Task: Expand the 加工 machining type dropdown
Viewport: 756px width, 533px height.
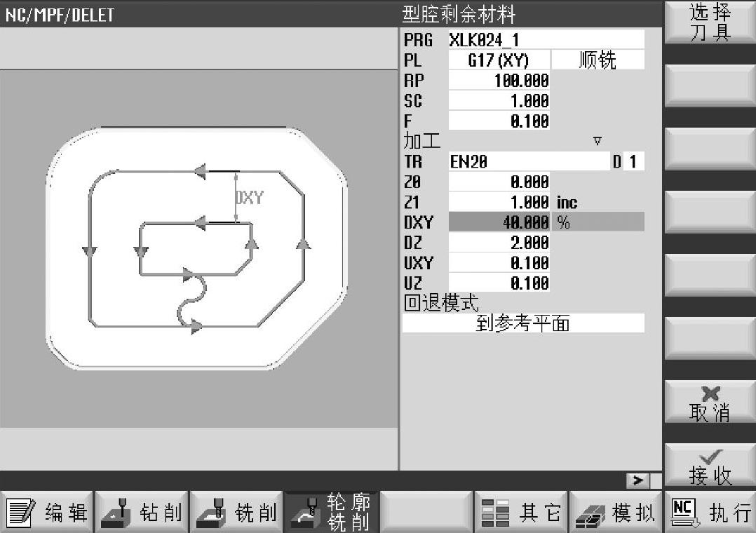Action: pos(597,141)
